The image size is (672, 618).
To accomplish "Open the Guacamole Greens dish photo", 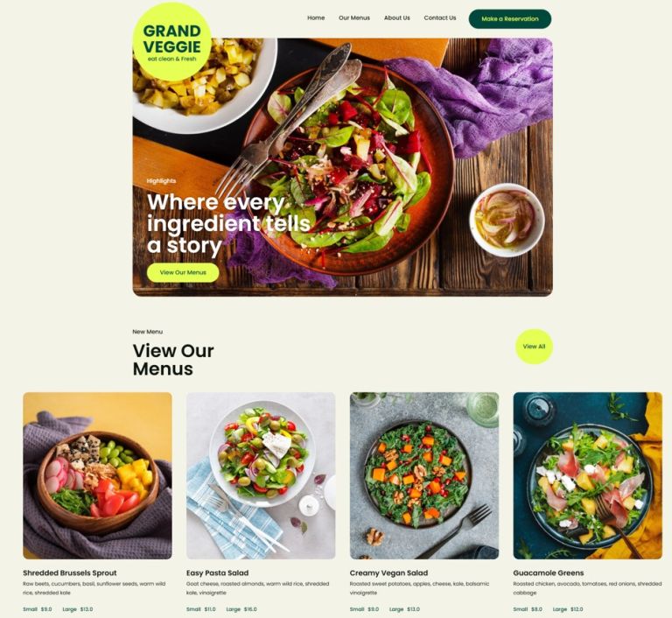I will coord(588,475).
